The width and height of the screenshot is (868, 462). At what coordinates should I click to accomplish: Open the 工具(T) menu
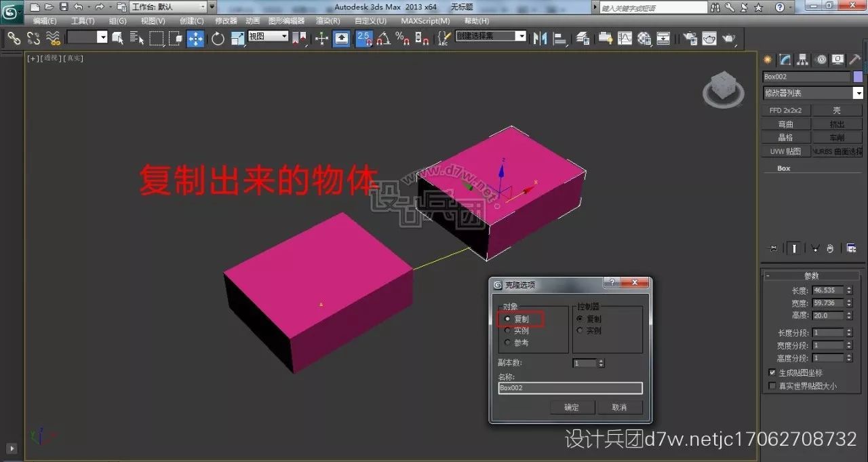[x=83, y=21]
